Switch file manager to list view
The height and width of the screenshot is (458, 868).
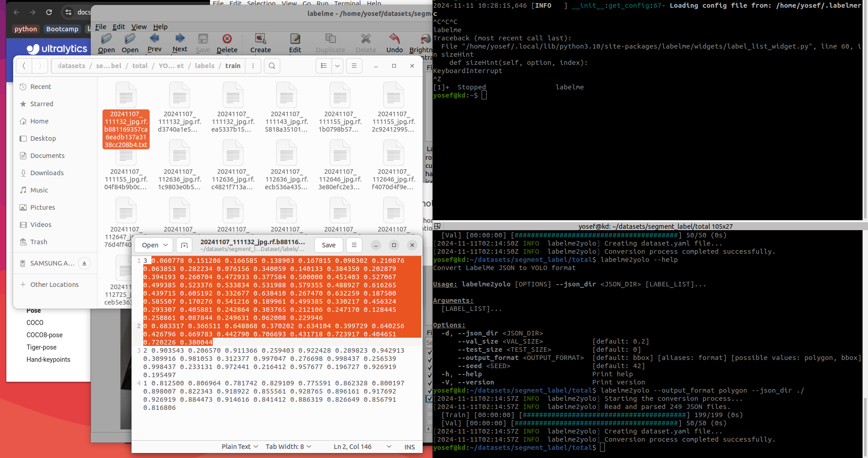(x=324, y=66)
